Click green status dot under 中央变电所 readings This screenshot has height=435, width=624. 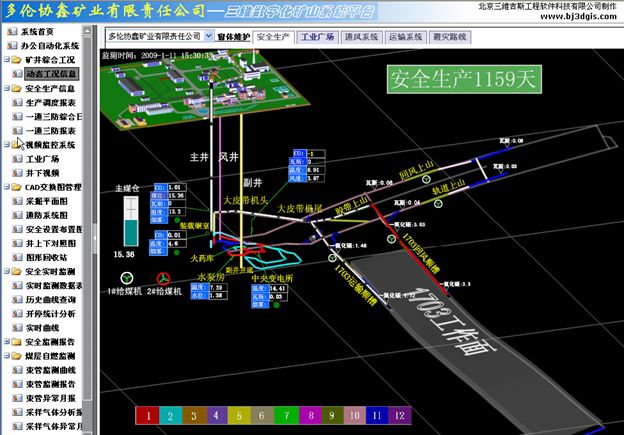pos(277,305)
